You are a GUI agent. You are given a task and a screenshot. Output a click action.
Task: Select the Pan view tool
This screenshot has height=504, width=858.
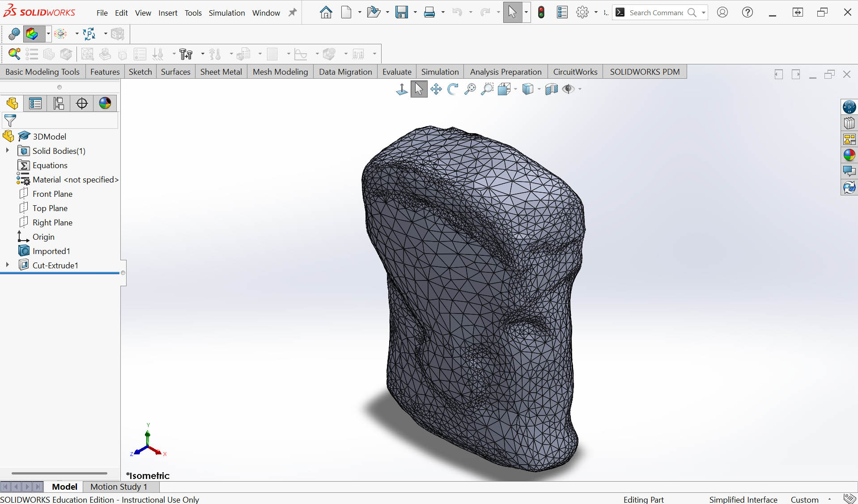[x=436, y=89]
